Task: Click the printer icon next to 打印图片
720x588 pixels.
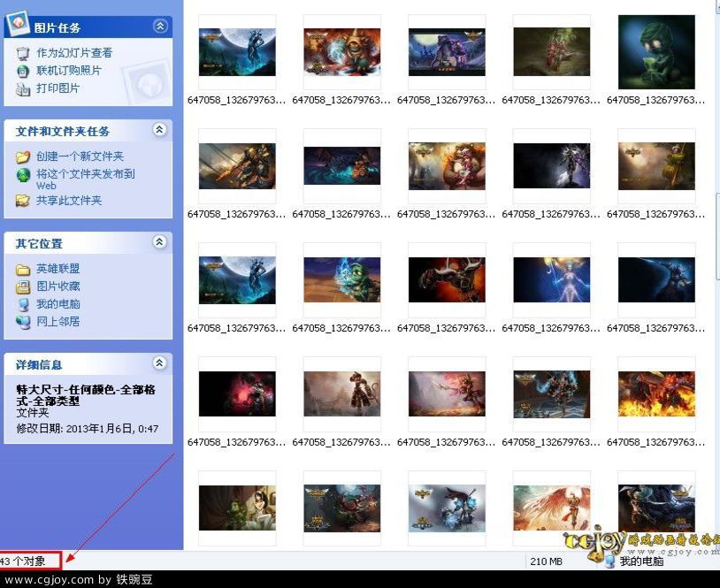Action: [23, 88]
